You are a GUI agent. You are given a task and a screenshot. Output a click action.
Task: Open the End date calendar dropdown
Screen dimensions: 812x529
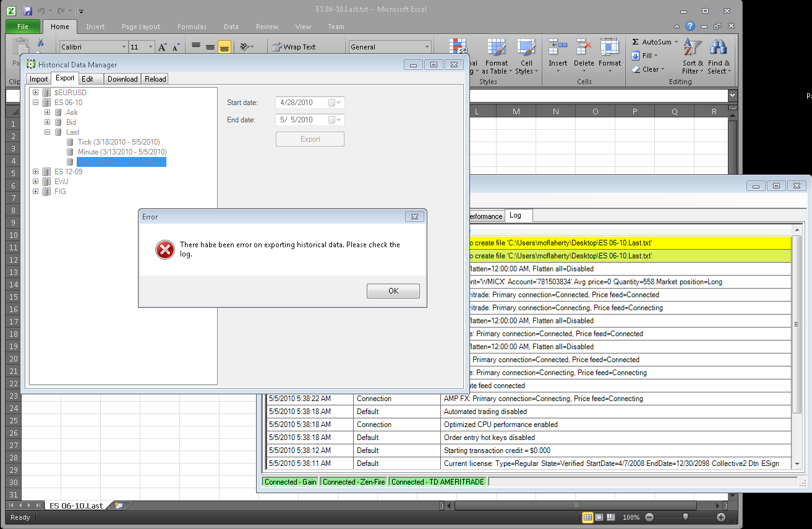(x=336, y=120)
